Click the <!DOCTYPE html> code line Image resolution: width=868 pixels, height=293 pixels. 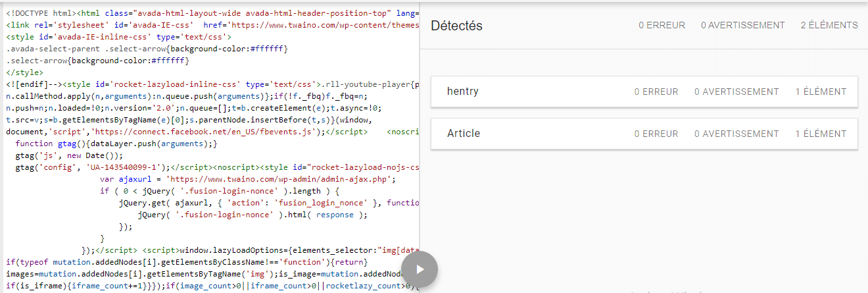[x=212, y=13]
